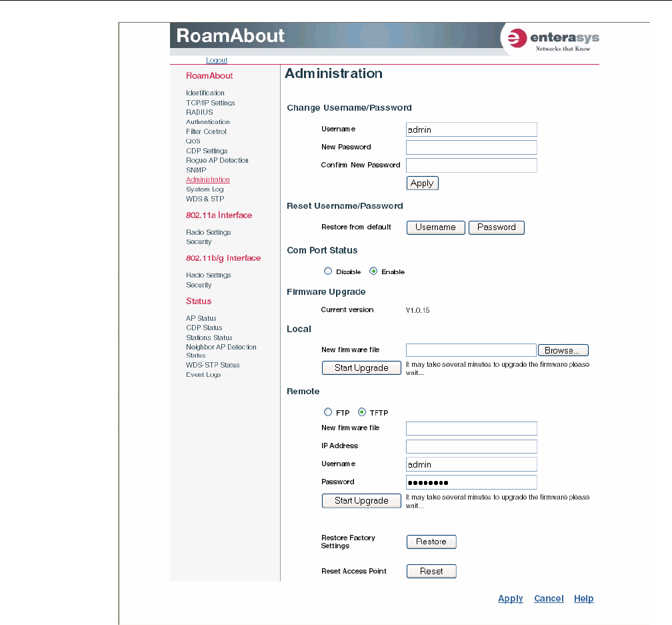Screen dimensions: 672x625
Task: Click the Enterasys logo
Action: [553, 39]
